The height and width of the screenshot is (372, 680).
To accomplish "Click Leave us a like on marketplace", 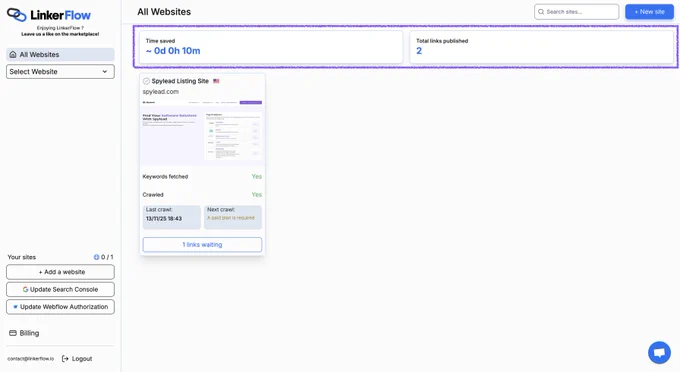I will coord(60,34).
